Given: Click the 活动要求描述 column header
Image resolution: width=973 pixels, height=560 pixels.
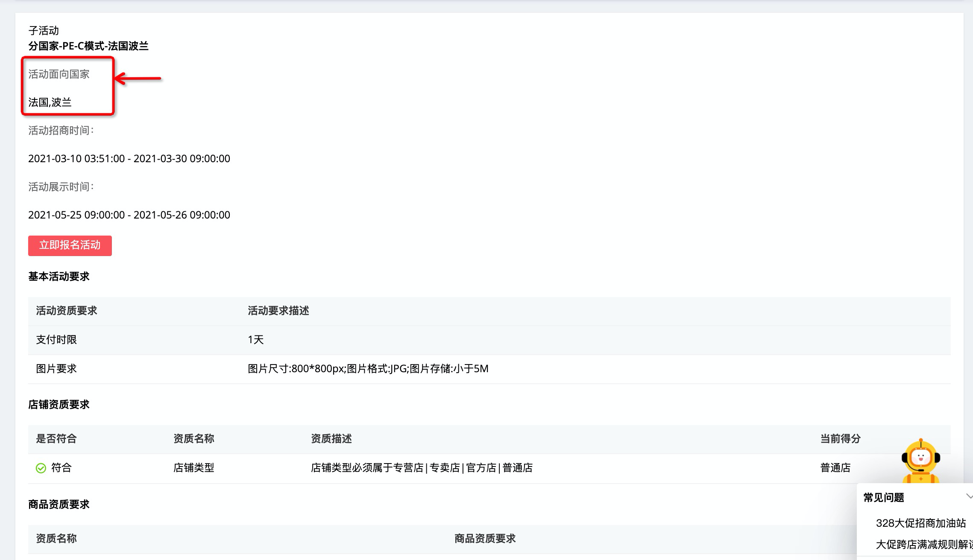Looking at the screenshot, I should click(x=278, y=311).
